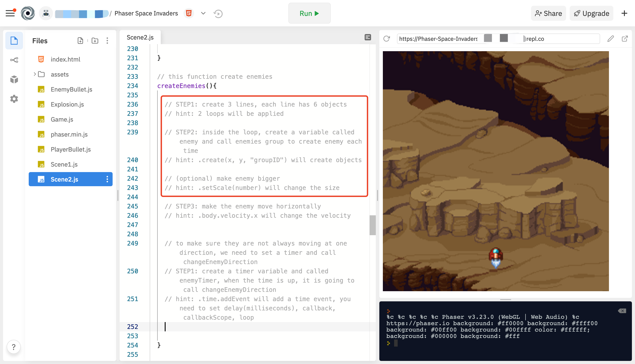
Task: Clear the console output
Action: (x=622, y=311)
